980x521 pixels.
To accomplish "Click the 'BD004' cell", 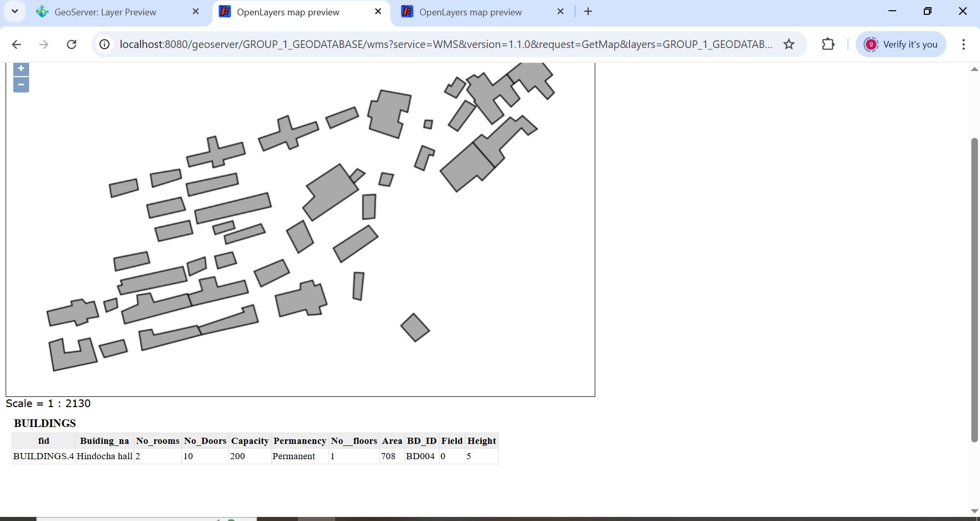I will pyautogui.click(x=422, y=456).
